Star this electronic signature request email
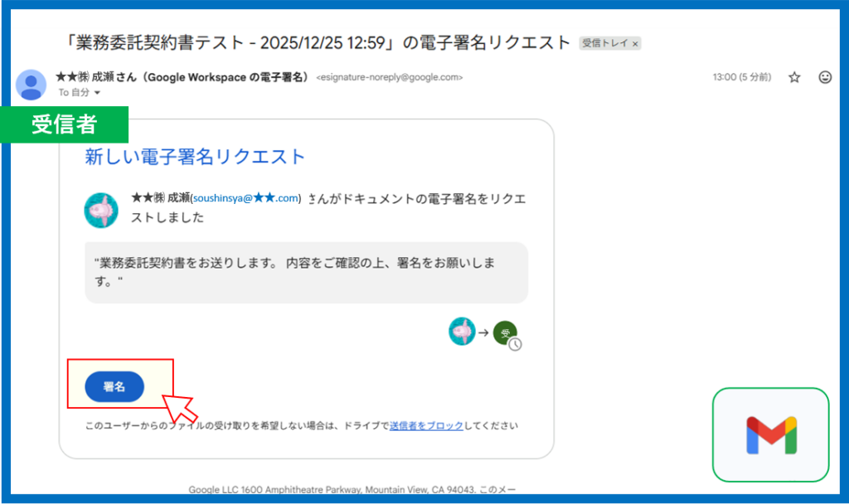Image resolution: width=849 pixels, height=504 pixels. point(794,77)
